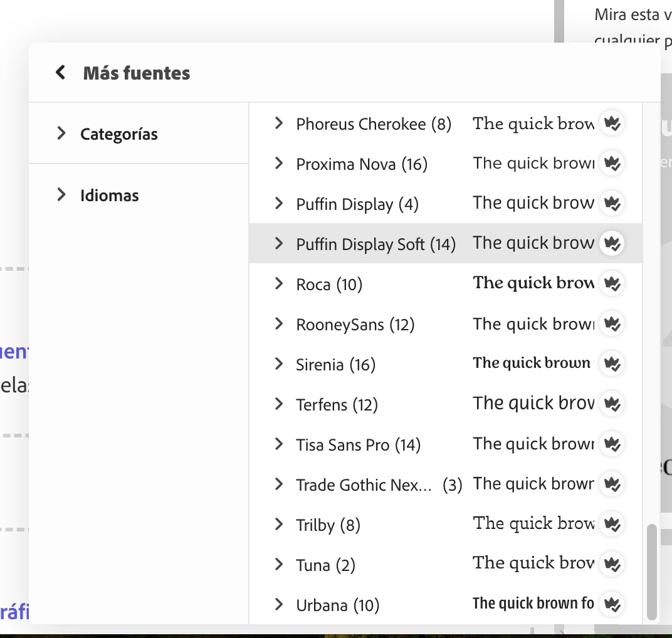Click the crown badge on the Trilby row
This screenshot has width=672, height=638.
click(612, 524)
